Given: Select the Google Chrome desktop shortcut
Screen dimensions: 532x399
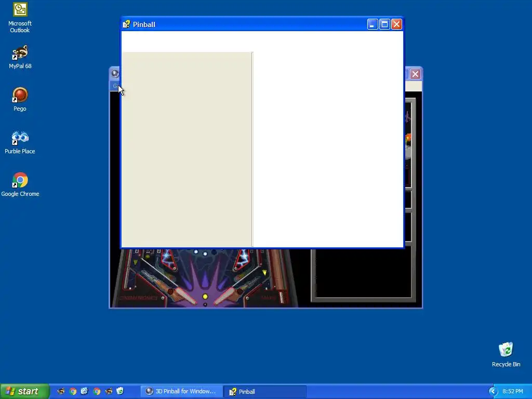Looking at the screenshot, I should point(20,185).
